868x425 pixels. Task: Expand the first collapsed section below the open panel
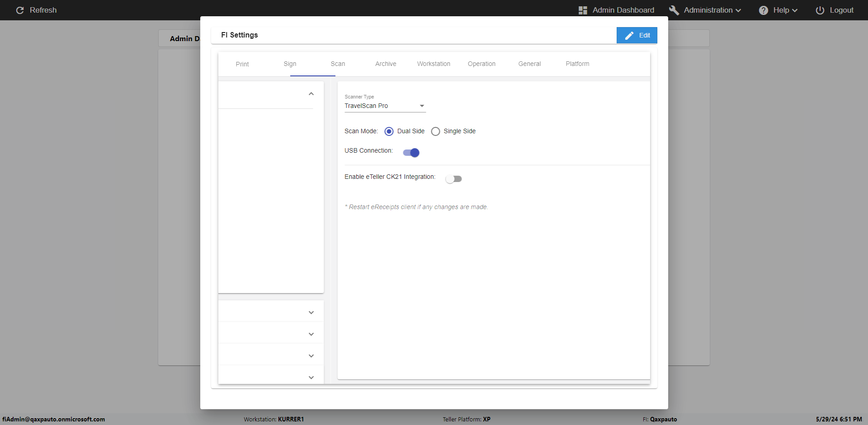(311, 313)
